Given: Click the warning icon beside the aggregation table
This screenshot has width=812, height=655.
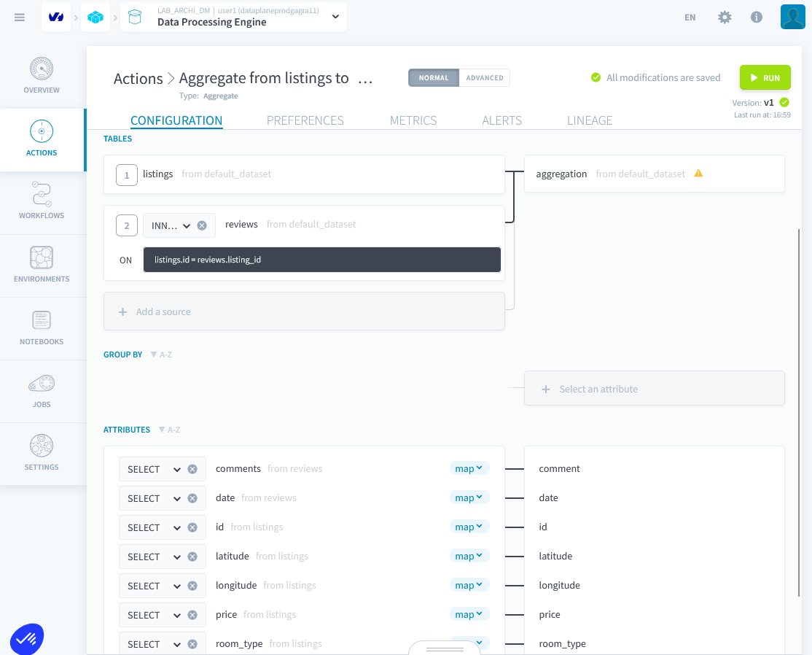Looking at the screenshot, I should [698, 174].
